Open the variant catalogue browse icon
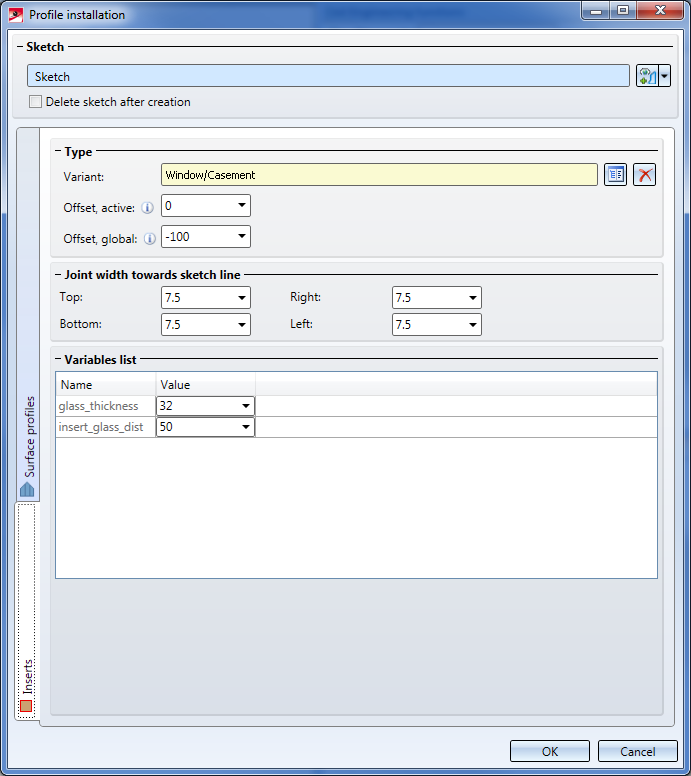This screenshot has height=776, width=691. (x=615, y=175)
